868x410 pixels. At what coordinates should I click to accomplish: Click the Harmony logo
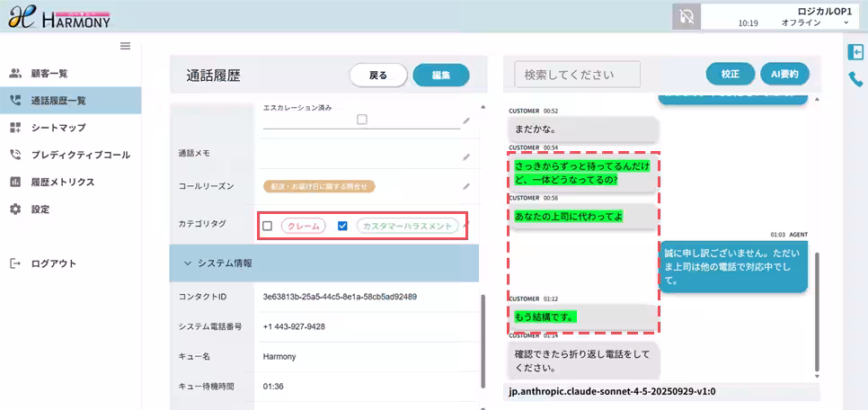click(x=59, y=16)
